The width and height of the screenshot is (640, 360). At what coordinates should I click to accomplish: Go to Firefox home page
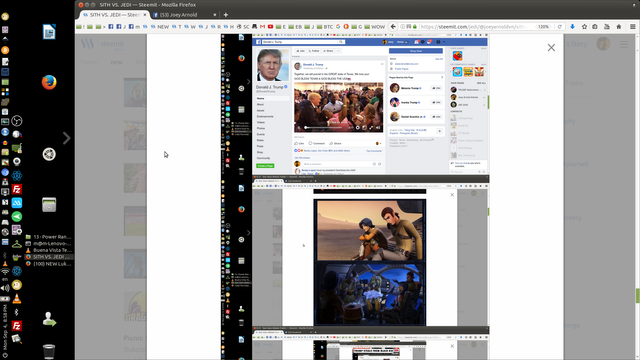point(619,27)
